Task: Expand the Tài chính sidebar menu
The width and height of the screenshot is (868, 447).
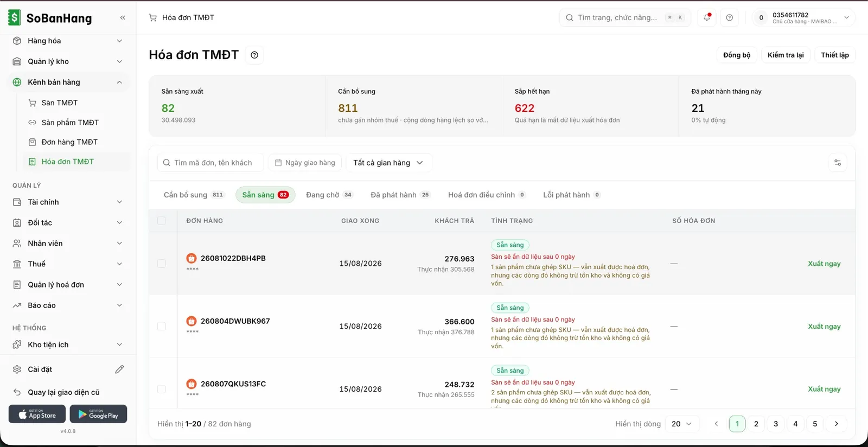Action: tap(68, 202)
